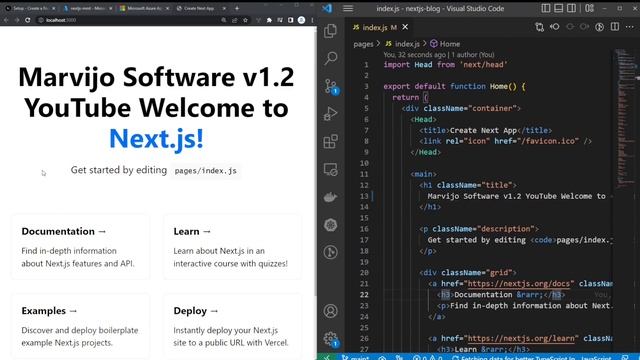
Task: Click zoom magnifier icon in address bar
Action: 224,20
